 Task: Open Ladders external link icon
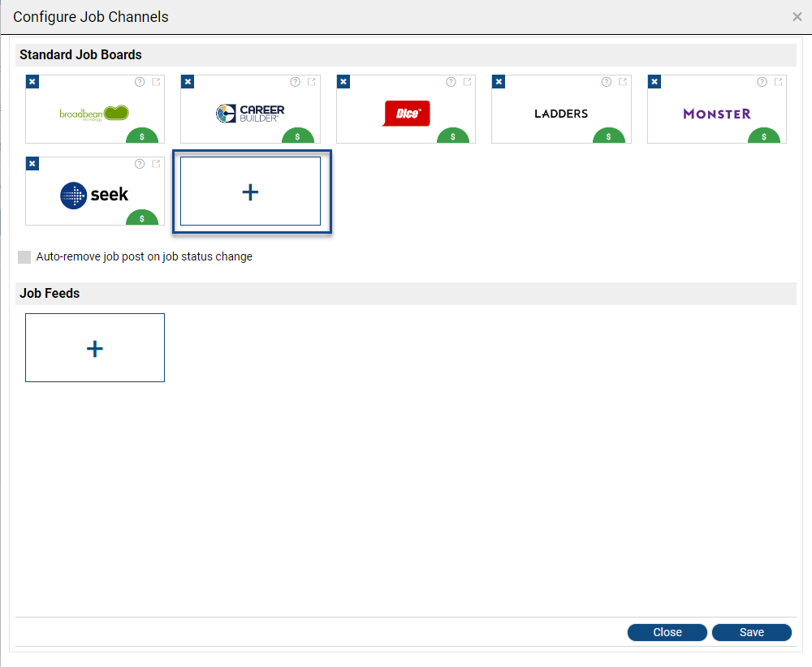(623, 82)
